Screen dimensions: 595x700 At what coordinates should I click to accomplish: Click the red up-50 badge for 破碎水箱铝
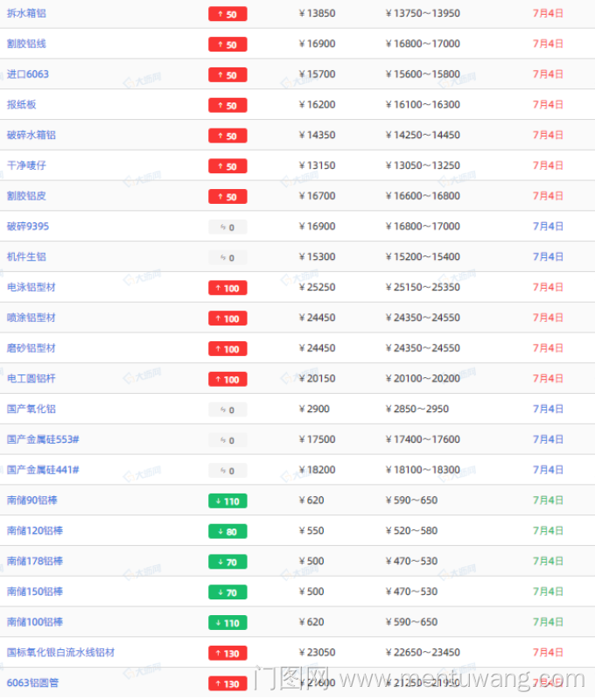point(227,136)
